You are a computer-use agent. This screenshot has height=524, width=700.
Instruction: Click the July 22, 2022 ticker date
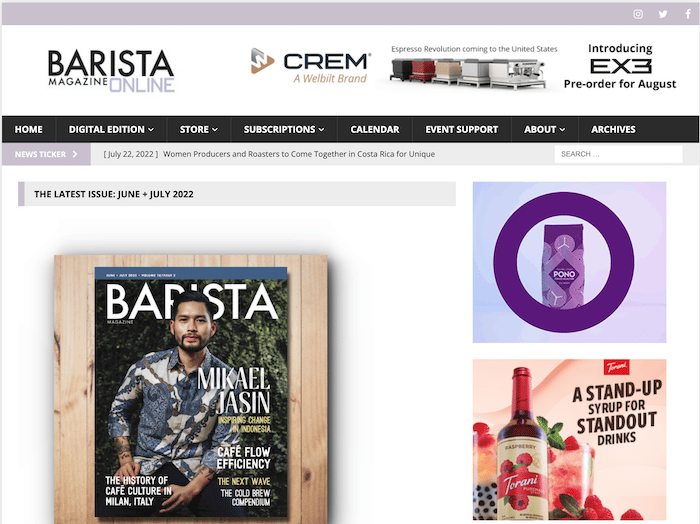point(131,154)
